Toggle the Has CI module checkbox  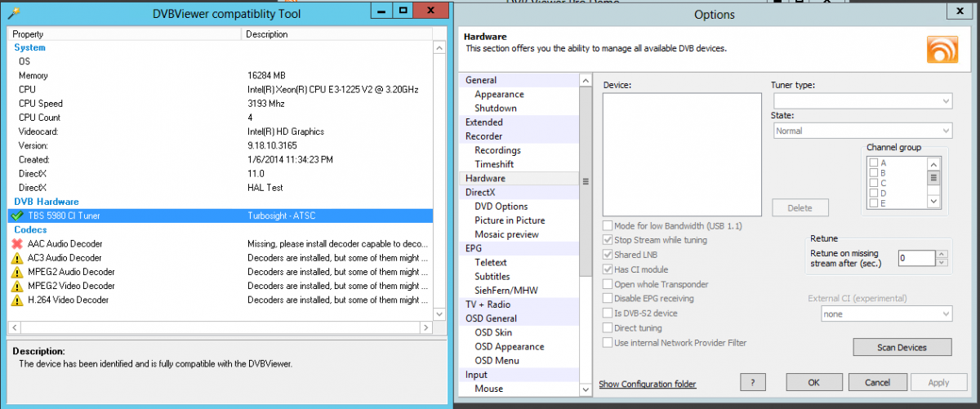click(x=607, y=269)
